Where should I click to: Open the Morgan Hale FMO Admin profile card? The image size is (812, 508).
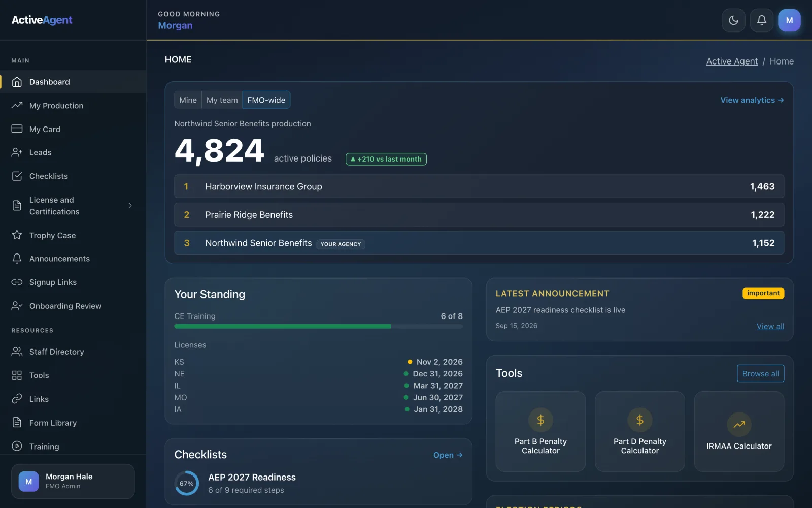click(x=73, y=481)
